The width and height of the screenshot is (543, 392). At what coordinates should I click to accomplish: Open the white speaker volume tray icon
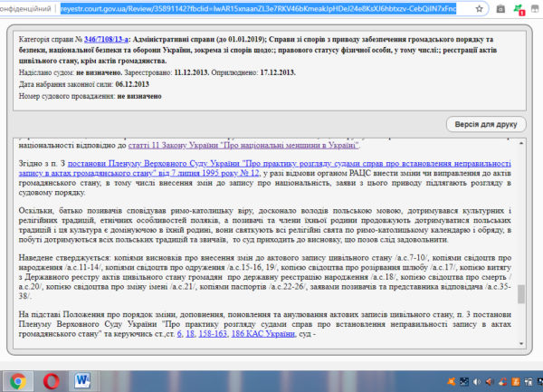(477, 382)
